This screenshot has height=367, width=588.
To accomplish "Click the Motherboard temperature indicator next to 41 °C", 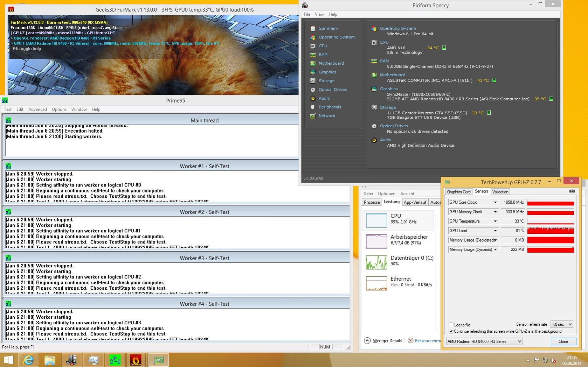I will [494, 80].
